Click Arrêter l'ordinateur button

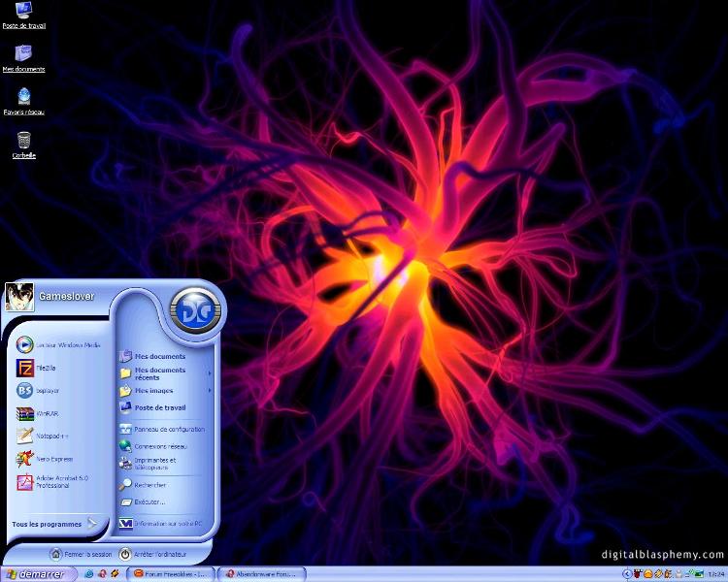152,554
